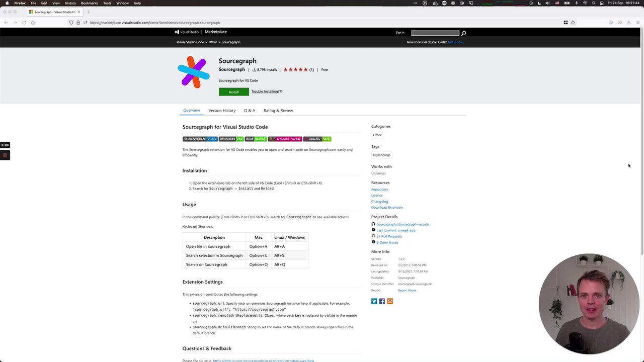Click the Report Abuse link
The height and width of the screenshot is (362, 644).
(407, 290)
